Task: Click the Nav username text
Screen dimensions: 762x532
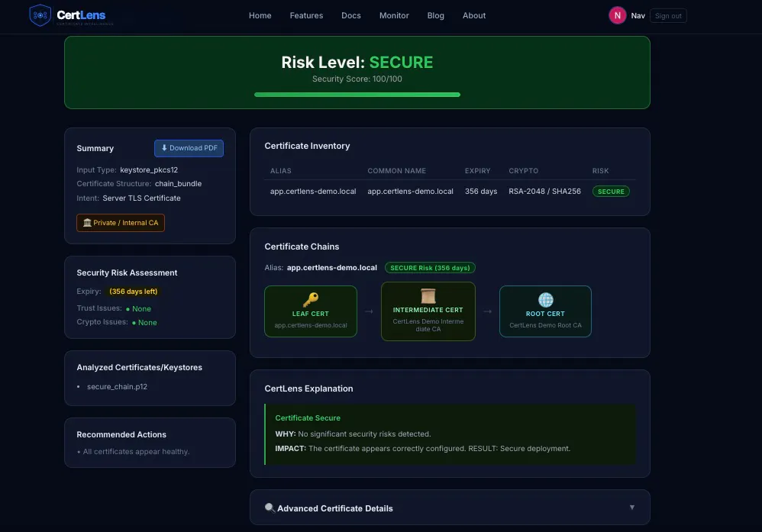Action: (638, 15)
